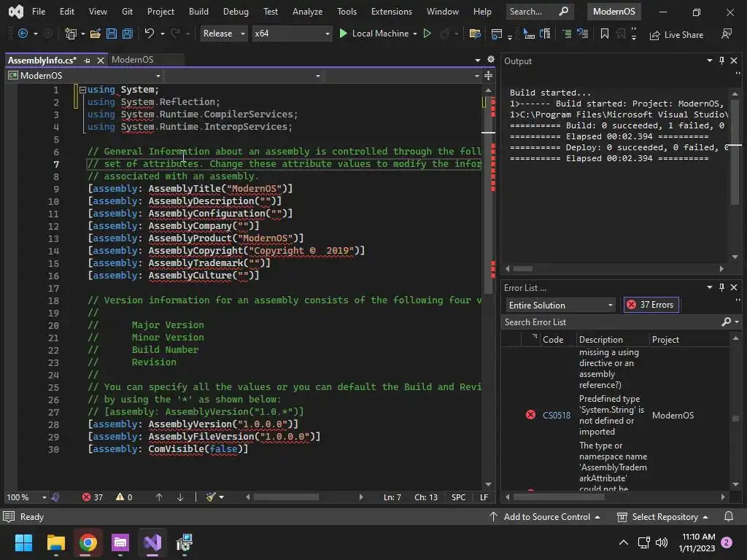
Task: Click the Save All icon
Action: [127, 34]
